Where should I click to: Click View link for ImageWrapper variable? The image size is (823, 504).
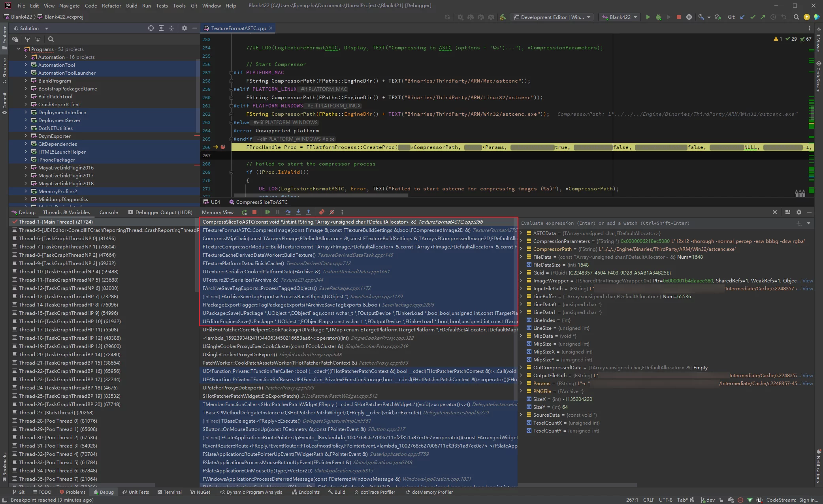point(808,280)
